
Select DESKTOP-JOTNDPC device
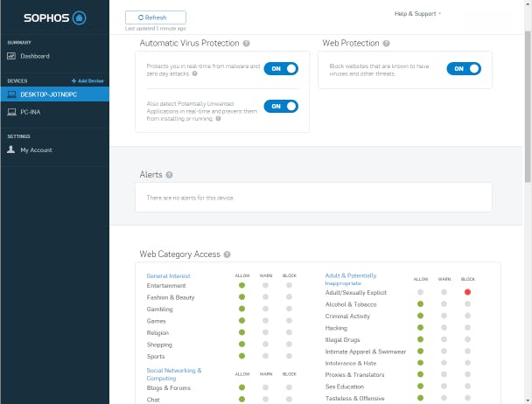pyautogui.click(x=54, y=94)
